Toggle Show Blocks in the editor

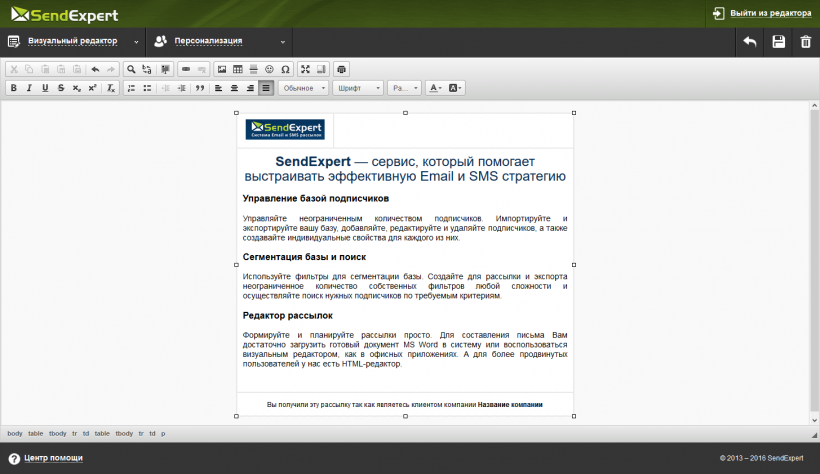pos(321,69)
